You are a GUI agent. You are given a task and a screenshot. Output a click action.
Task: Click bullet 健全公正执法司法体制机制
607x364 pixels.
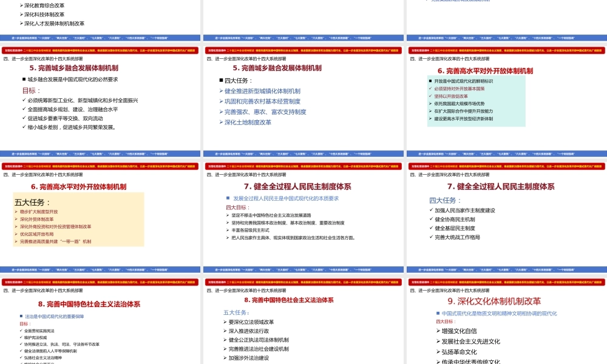[x=259, y=340]
